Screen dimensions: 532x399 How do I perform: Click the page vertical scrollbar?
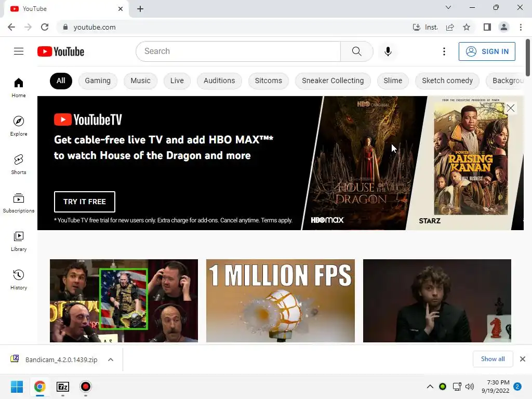528,58
